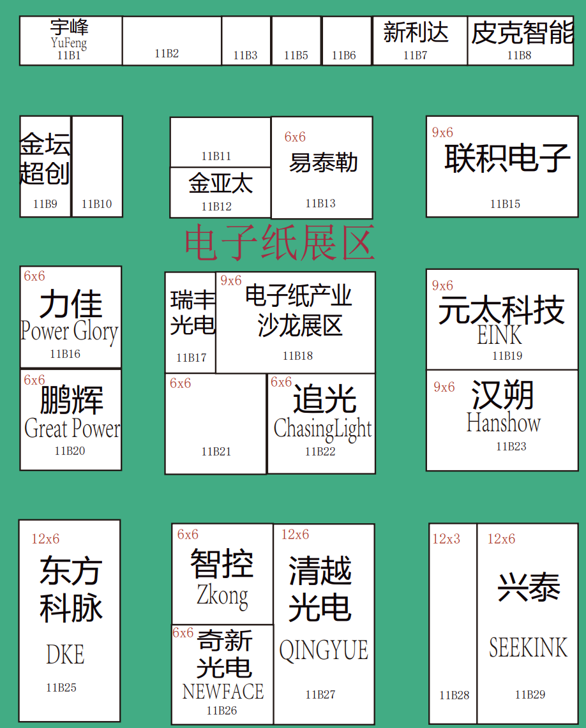Click the empty 6x6 booth 11B21
The width and height of the screenshot is (586, 728).
pos(216,424)
